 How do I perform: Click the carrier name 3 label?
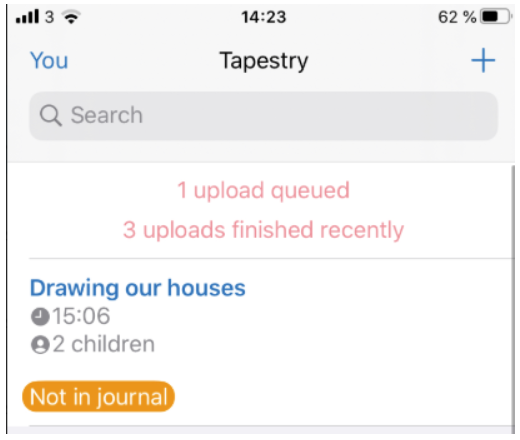(x=49, y=17)
